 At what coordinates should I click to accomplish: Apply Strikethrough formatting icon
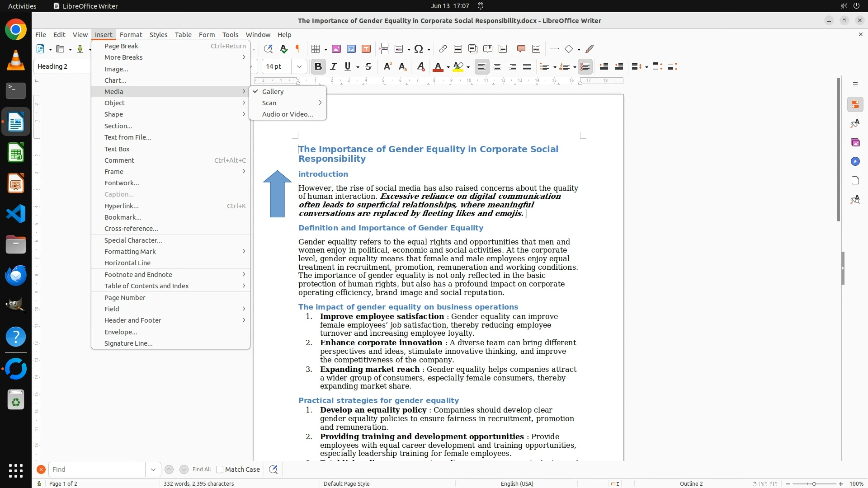[368, 67]
